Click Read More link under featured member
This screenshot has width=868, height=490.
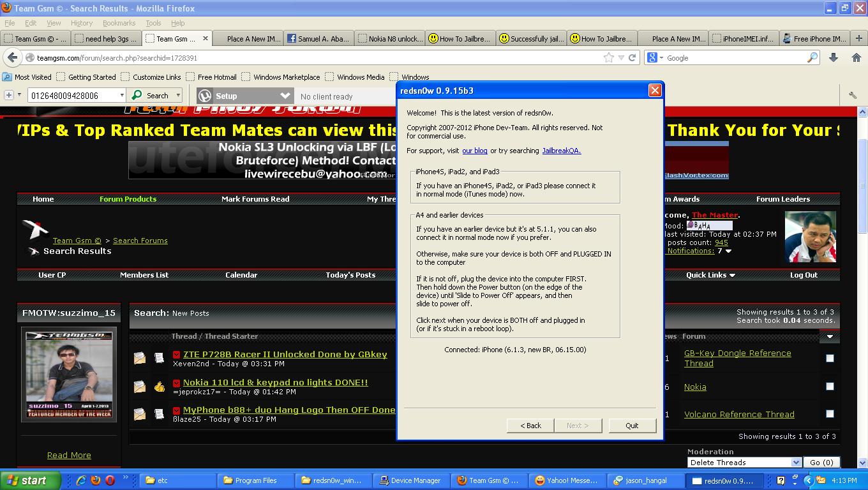tap(69, 455)
